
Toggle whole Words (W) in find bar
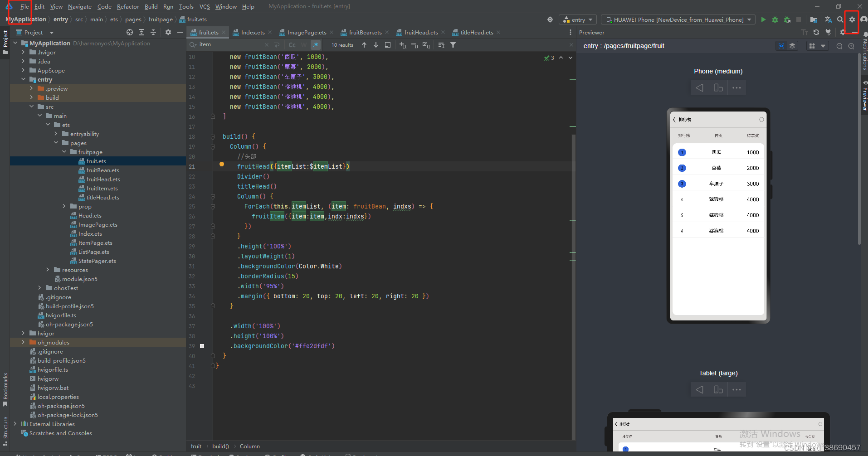coord(304,45)
